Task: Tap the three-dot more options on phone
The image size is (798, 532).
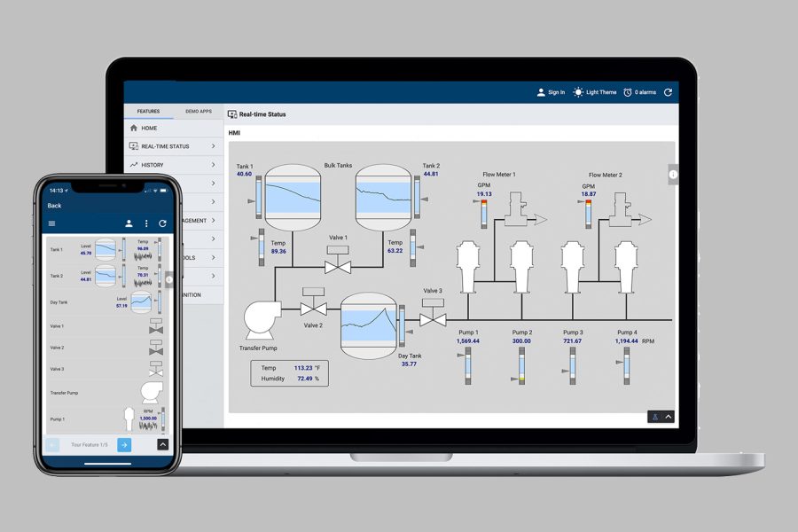Action: tap(146, 223)
